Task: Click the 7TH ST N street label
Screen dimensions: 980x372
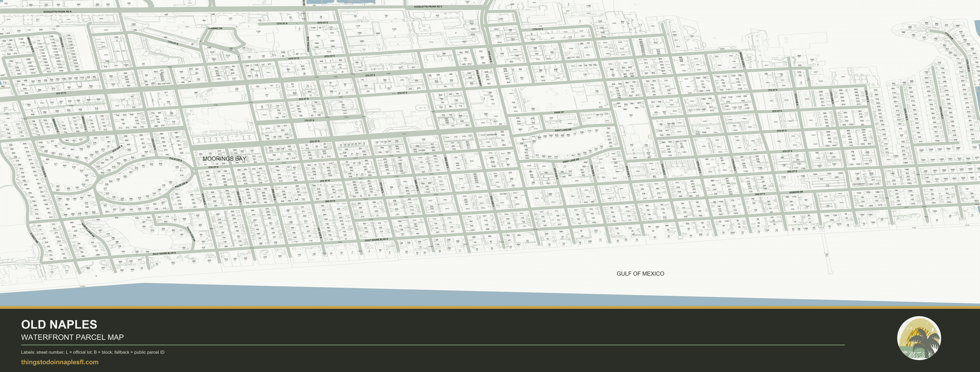Action: click(309, 120)
